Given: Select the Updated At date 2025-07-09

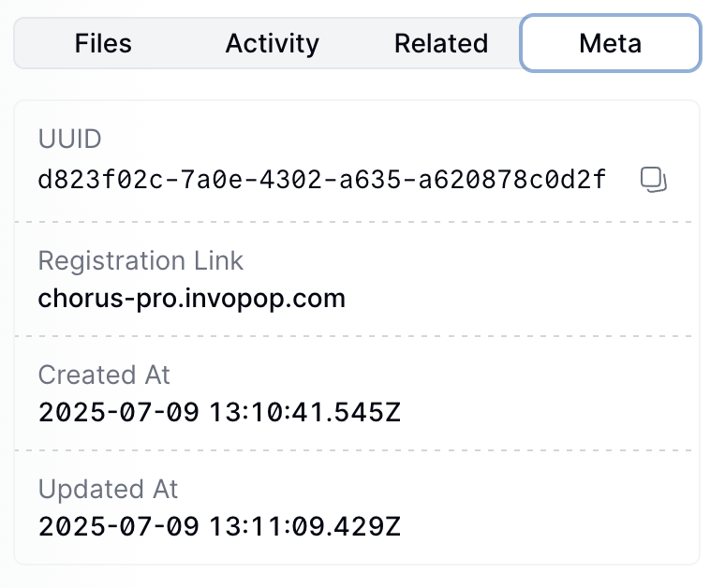Looking at the screenshot, I should point(118,527).
